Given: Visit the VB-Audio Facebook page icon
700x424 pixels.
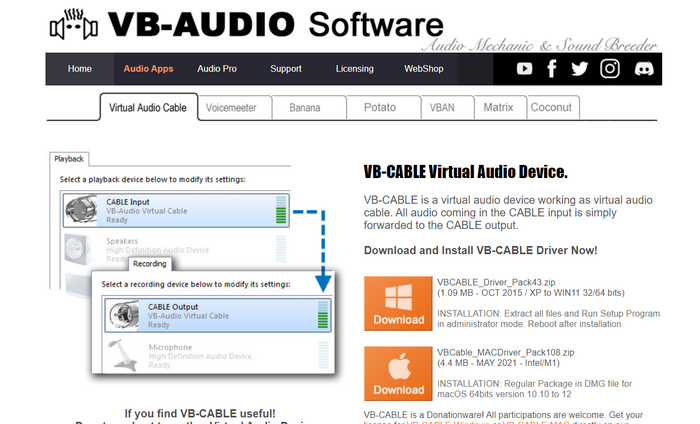Looking at the screenshot, I should (x=552, y=69).
